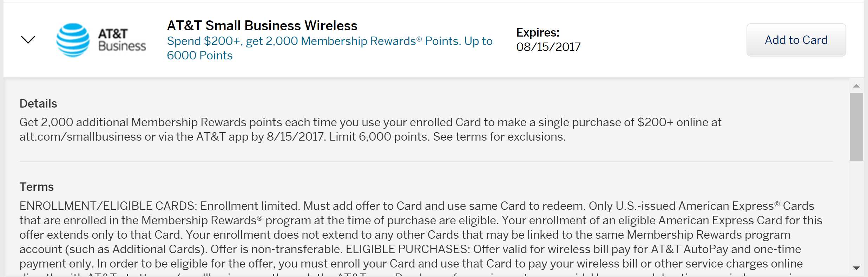Click the scroll-up arrow in details panel

856,86
